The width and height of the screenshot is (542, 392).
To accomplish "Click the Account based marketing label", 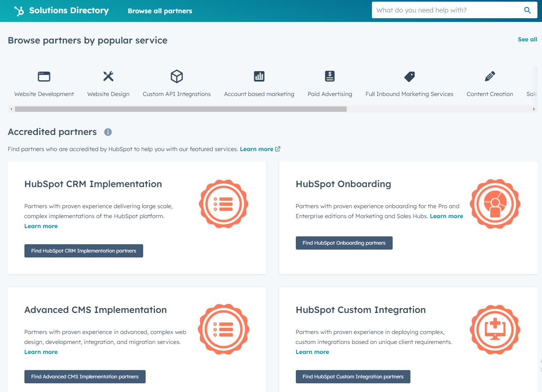I will [x=259, y=94].
